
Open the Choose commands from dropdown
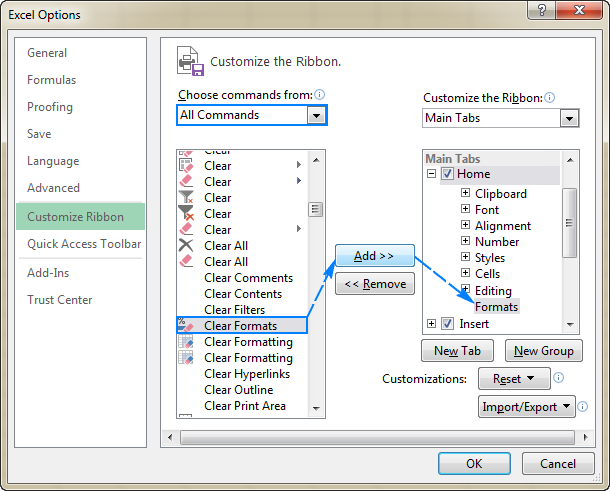[x=316, y=115]
